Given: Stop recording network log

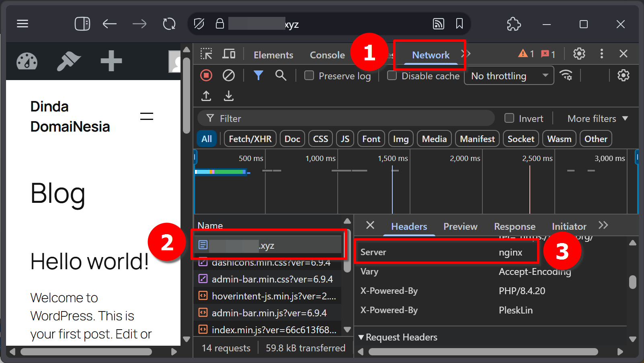Looking at the screenshot, I should click(206, 75).
